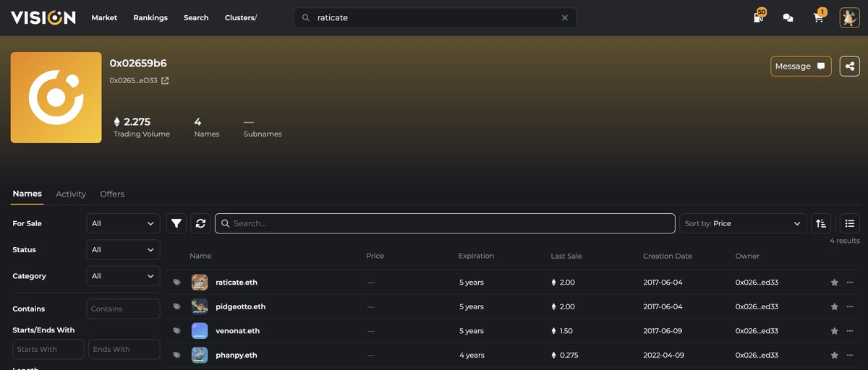Open the notifications icon with 50 badge
868x370 pixels.
758,17
